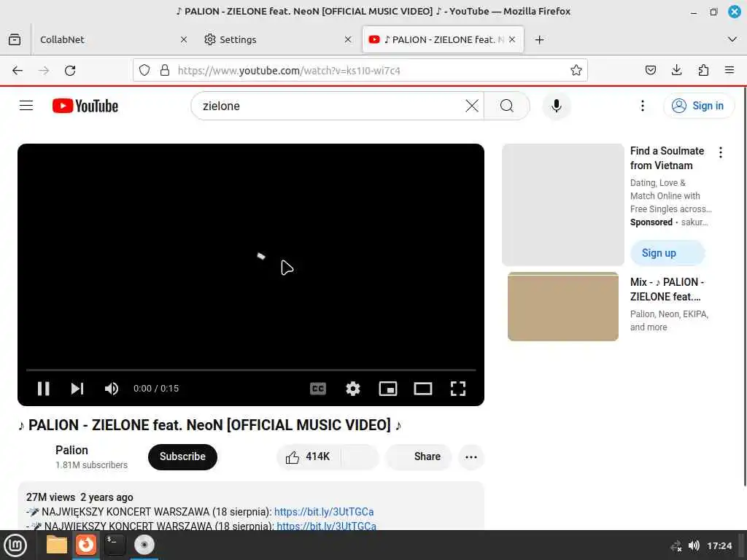Open the video player settings gear
This screenshot has width=747, height=560.
click(x=352, y=389)
